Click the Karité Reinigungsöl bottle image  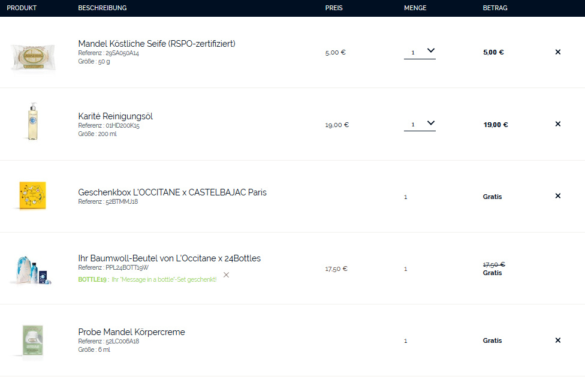pos(33,121)
